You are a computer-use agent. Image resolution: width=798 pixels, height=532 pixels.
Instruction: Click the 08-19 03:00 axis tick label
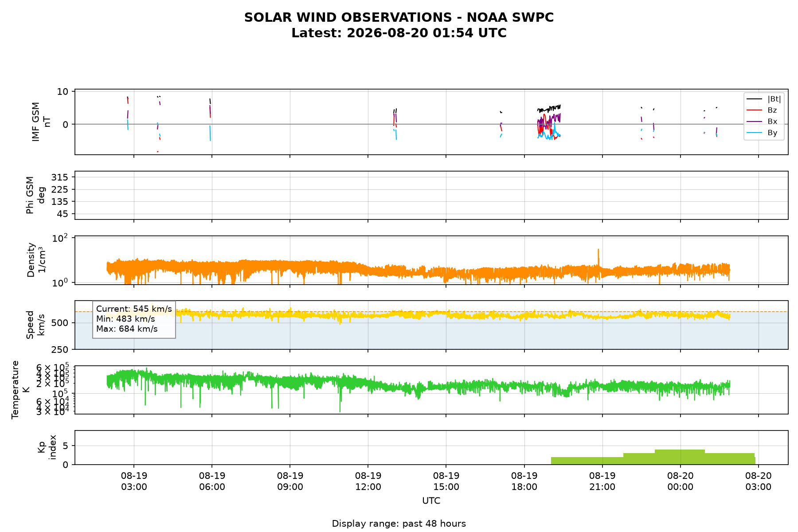[x=134, y=481]
